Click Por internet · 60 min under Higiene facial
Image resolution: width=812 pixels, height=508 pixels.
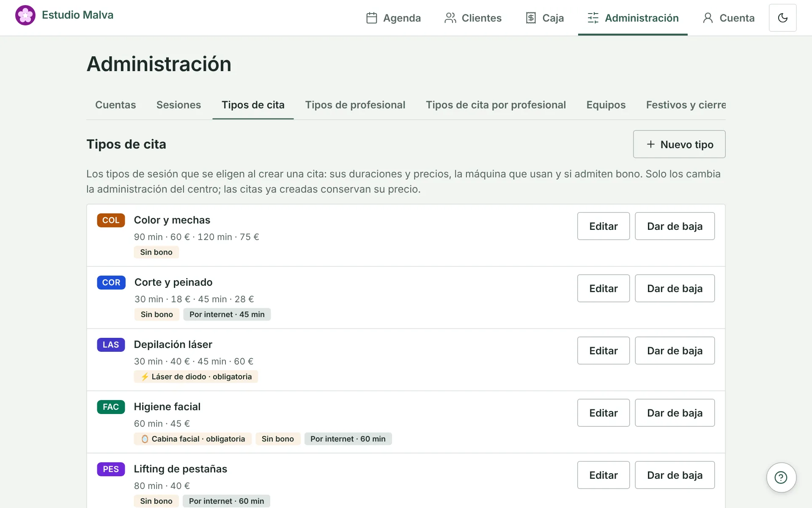click(348, 439)
